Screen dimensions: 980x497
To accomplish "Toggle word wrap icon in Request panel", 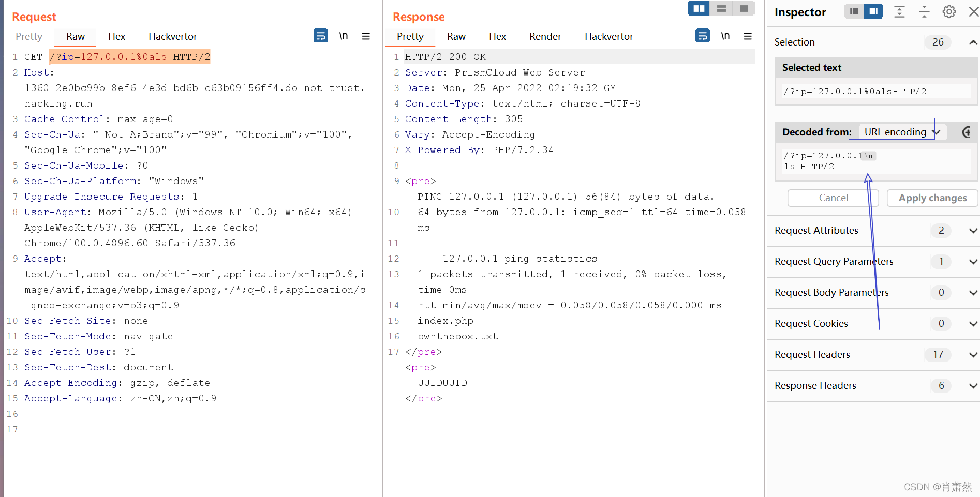I will pos(321,36).
